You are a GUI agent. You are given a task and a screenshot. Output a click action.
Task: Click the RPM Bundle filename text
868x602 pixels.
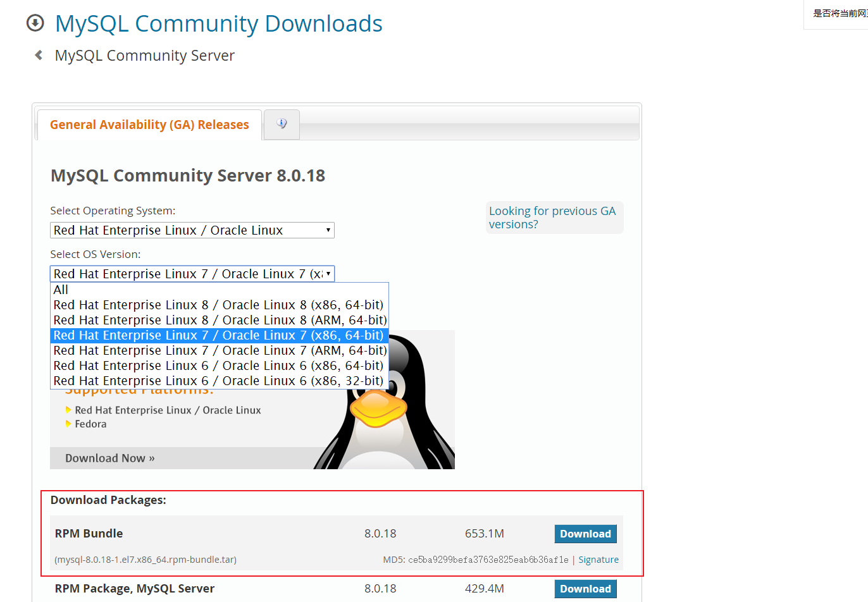(146, 560)
